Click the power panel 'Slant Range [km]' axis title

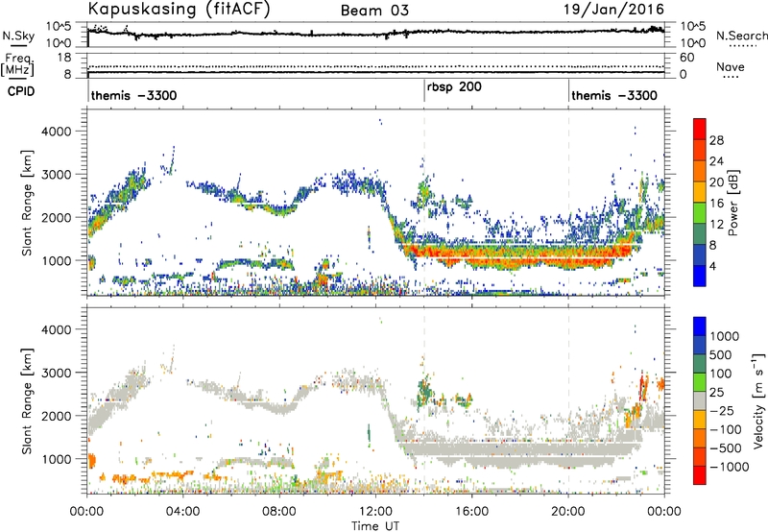27,203
